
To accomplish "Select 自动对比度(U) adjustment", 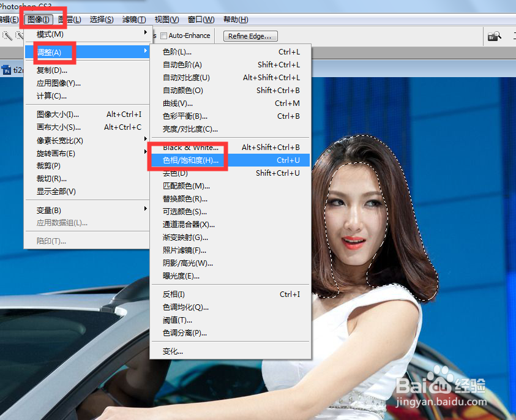I will [x=230, y=77].
